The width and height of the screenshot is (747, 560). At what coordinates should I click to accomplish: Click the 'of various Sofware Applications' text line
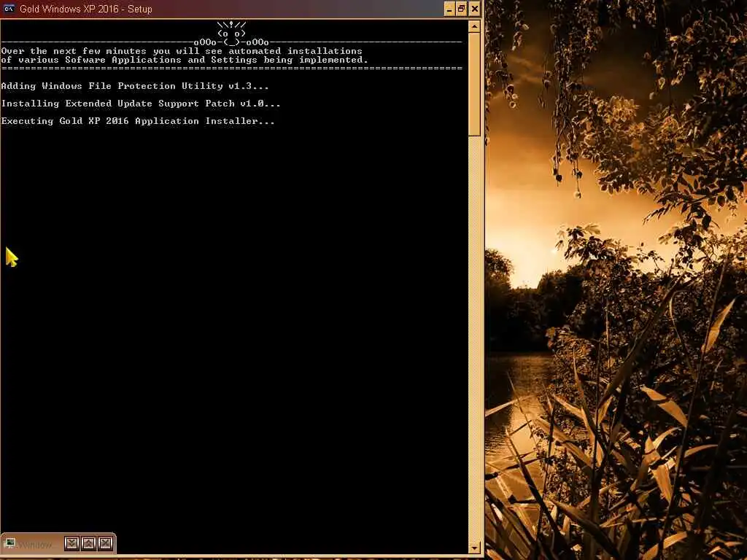185,60
